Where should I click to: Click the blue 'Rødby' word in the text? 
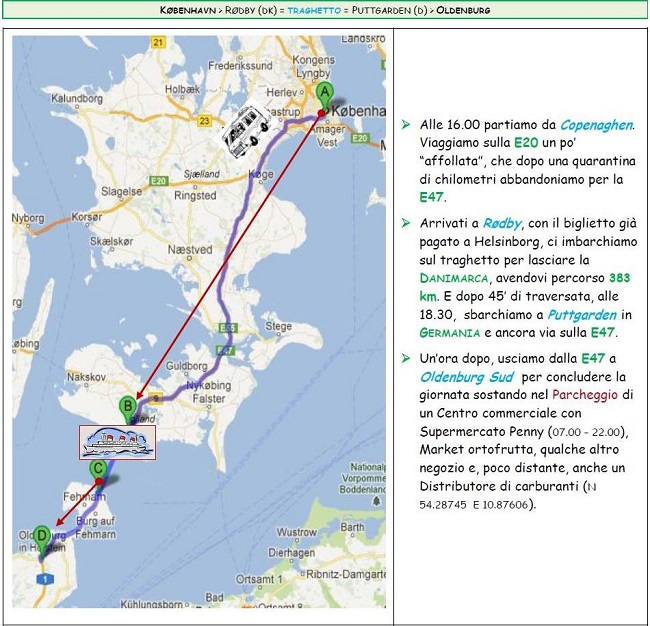[x=502, y=223]
